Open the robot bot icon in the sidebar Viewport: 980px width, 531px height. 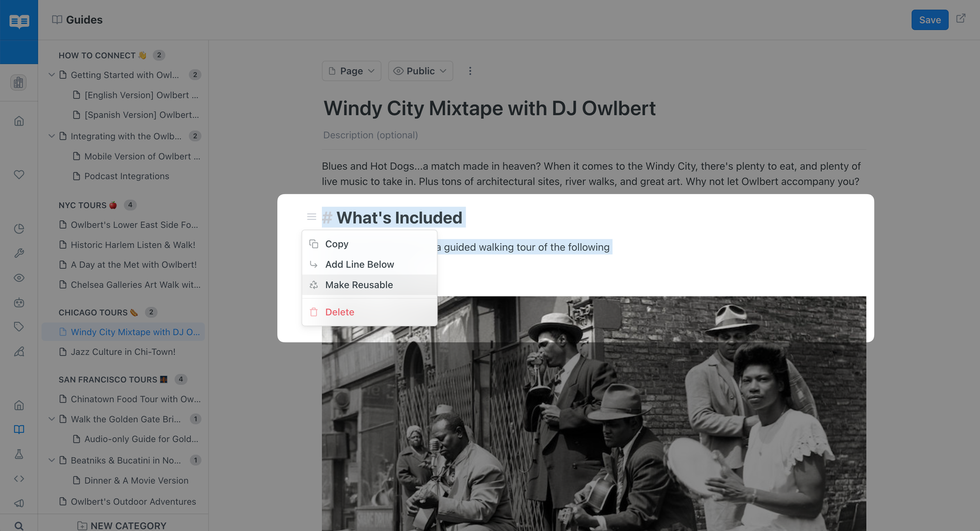point(19,303)
